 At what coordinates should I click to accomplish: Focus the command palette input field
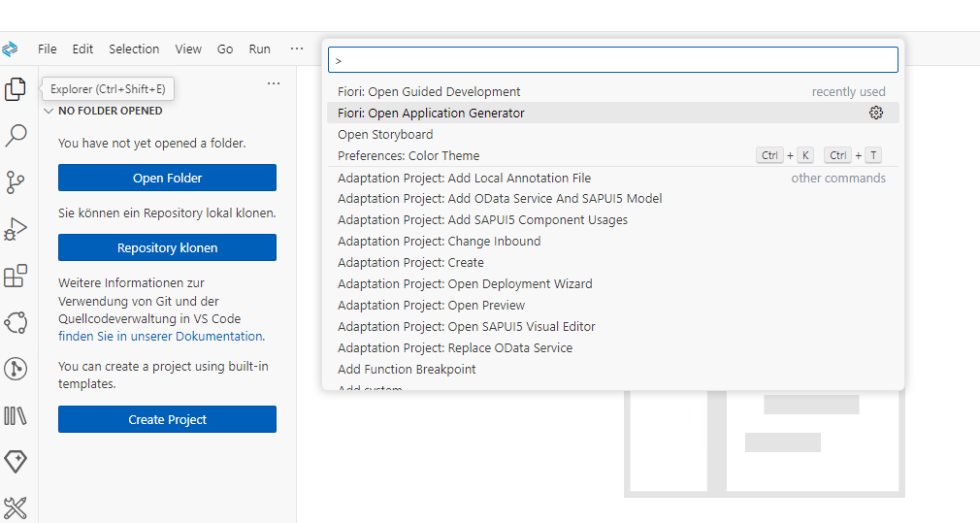pyautogui.click(x=613, y=60)
